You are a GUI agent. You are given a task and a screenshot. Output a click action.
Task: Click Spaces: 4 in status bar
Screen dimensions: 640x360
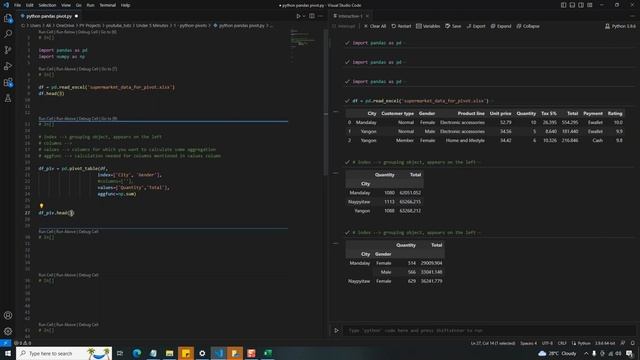[529, 343]
